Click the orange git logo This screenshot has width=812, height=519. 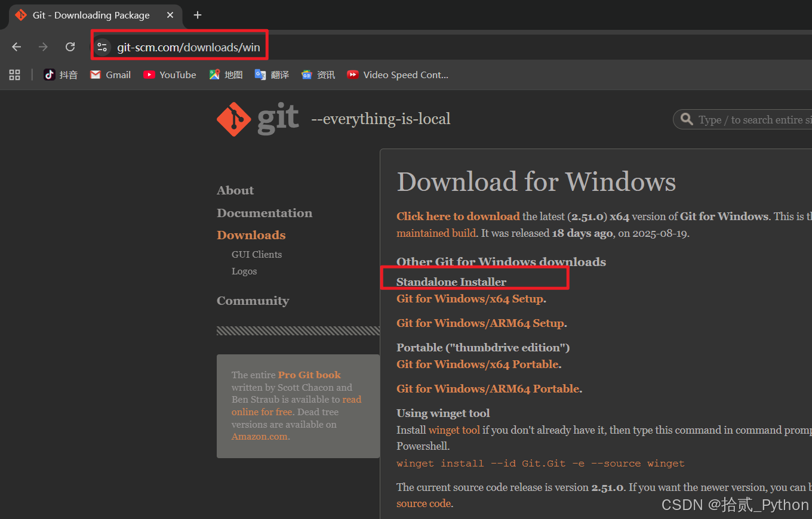click(234, 119)
